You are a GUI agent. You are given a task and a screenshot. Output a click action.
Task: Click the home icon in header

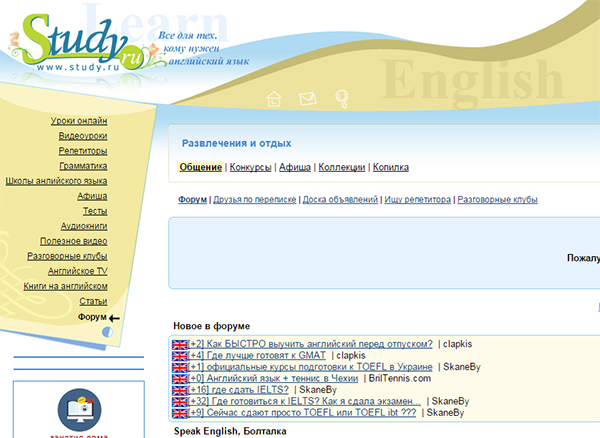274,98
